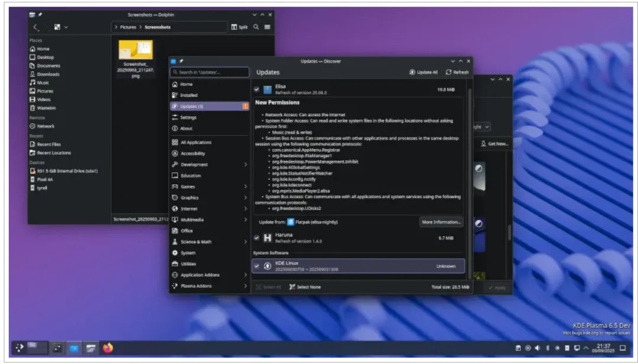The image size is (638, 364).
Task: Expand the Application Addons chevron
Action: click(x=245, y=275)
